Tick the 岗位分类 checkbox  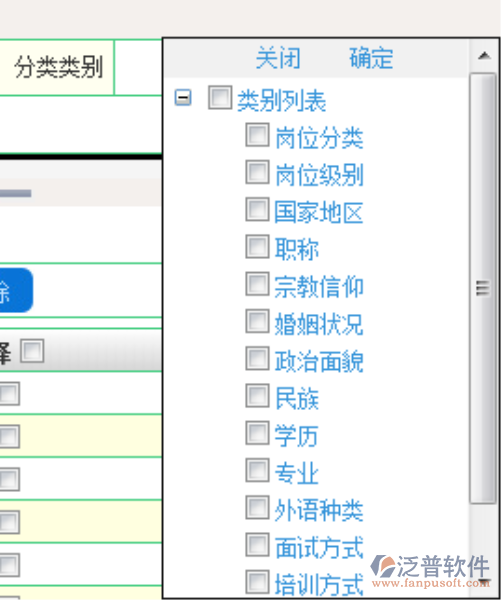coord(257,135)
